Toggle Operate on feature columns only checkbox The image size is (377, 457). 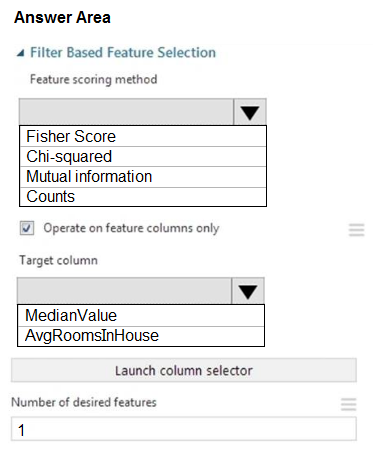point(27,228)
